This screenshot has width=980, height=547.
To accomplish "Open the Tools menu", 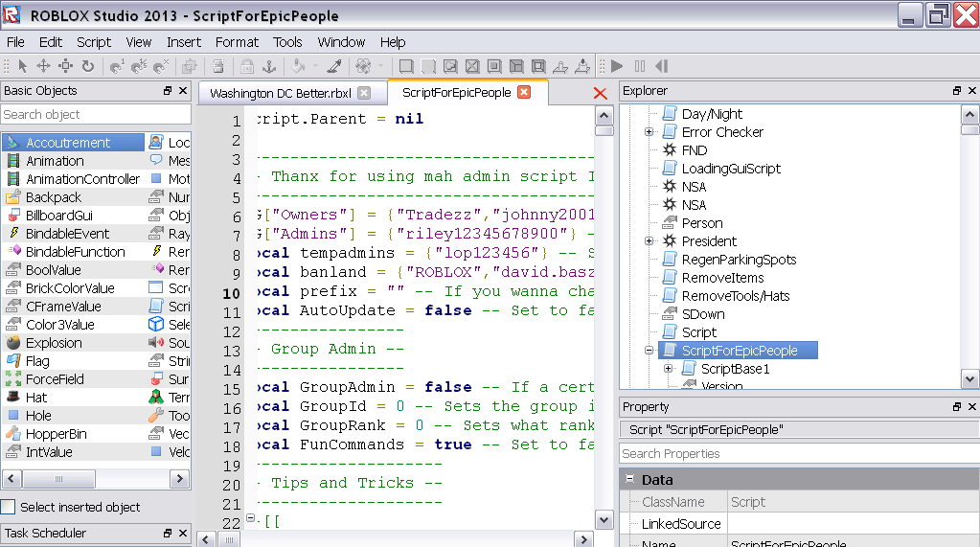I will [287, 42].
